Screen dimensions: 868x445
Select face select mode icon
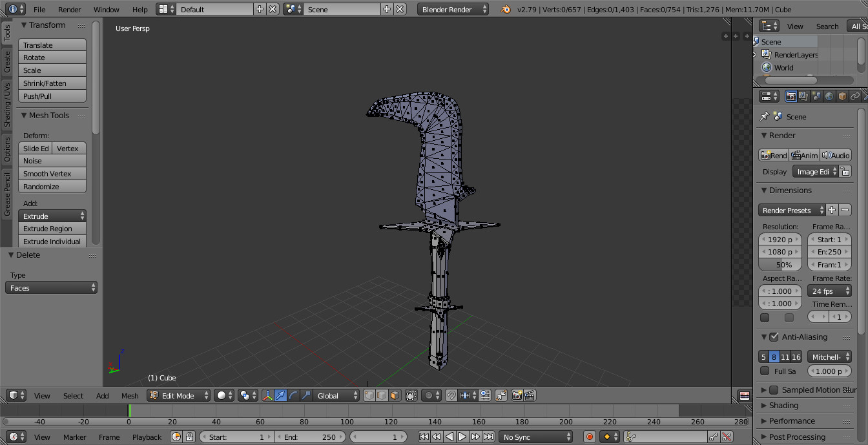[393, 395]
